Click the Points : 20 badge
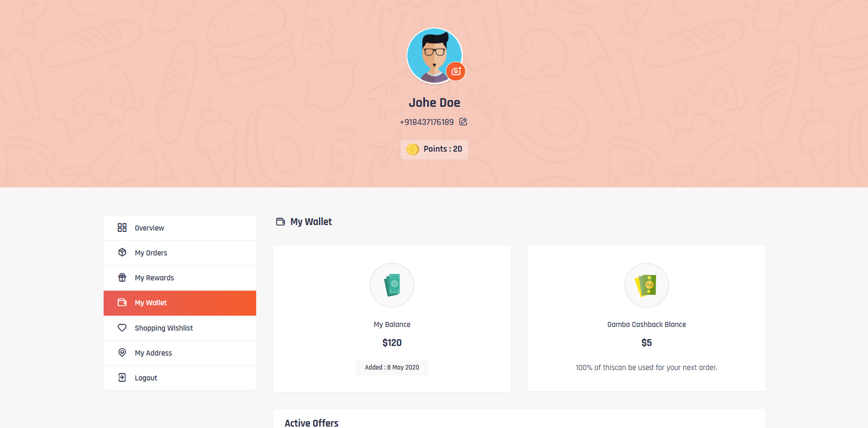This screenshot has height=428, width=868. point(434,149)
